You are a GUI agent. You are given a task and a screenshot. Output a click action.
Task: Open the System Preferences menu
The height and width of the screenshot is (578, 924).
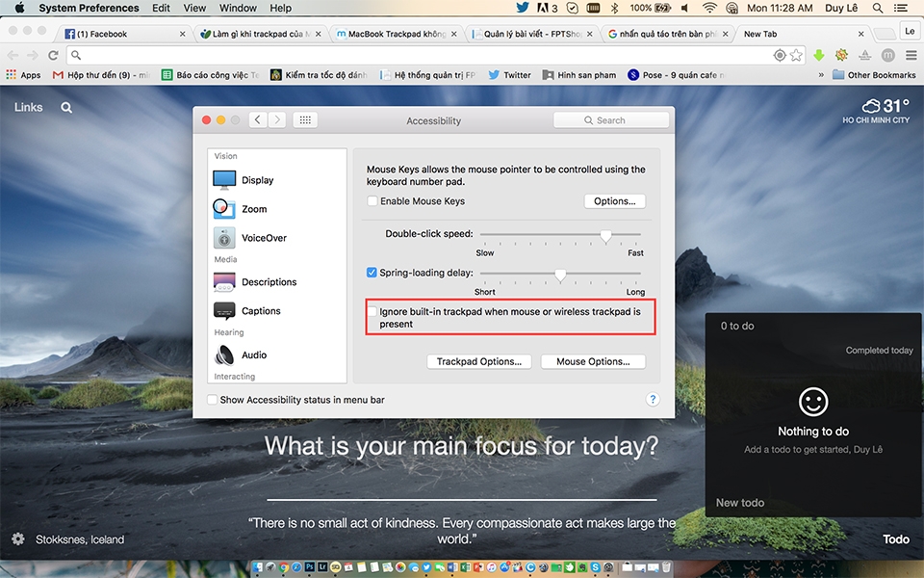click(89, 8)
